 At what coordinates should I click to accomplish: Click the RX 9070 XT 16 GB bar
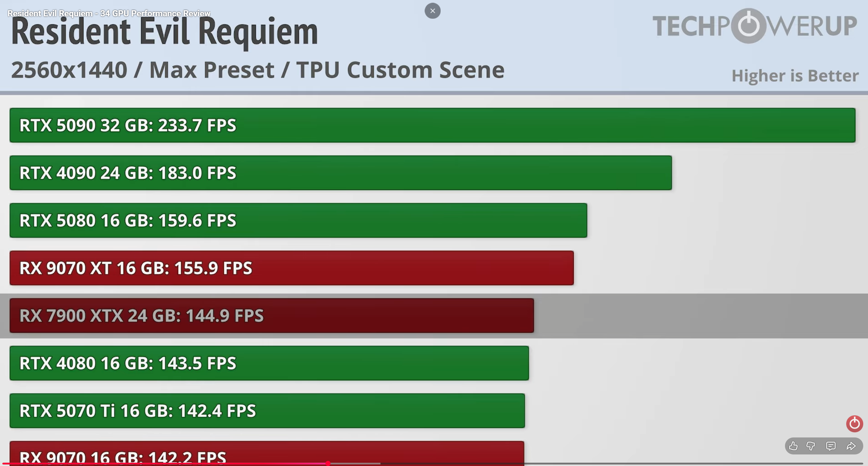(291, 268)
